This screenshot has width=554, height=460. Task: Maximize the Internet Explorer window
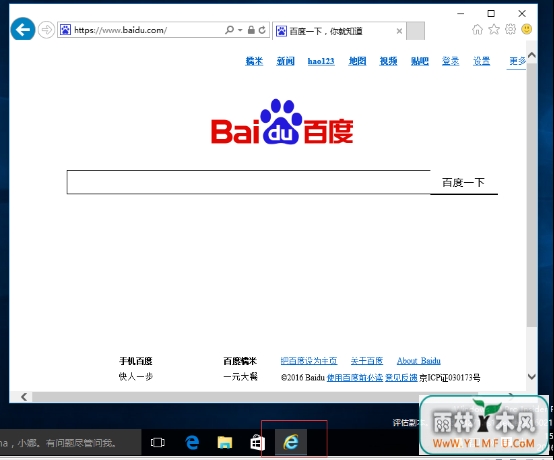click(x=491, y=13)
